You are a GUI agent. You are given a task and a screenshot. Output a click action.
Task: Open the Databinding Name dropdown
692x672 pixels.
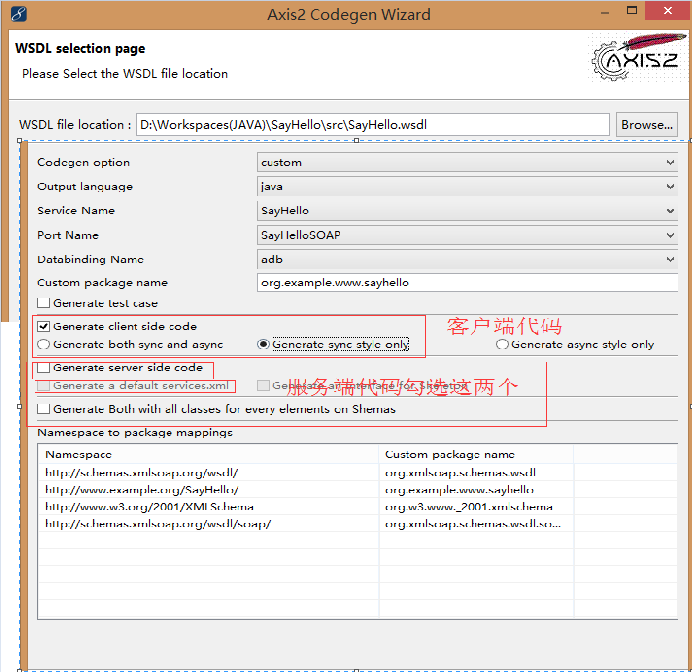467,259
